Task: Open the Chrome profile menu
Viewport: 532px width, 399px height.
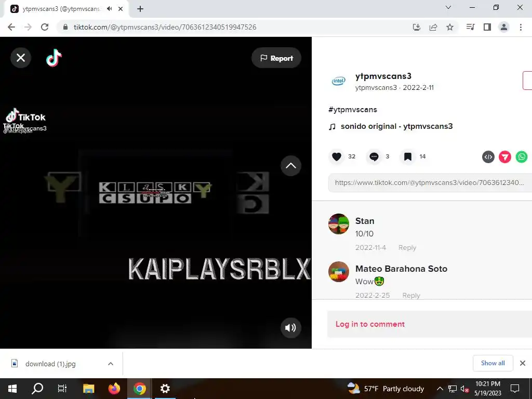Action: [x=504, y=27]
